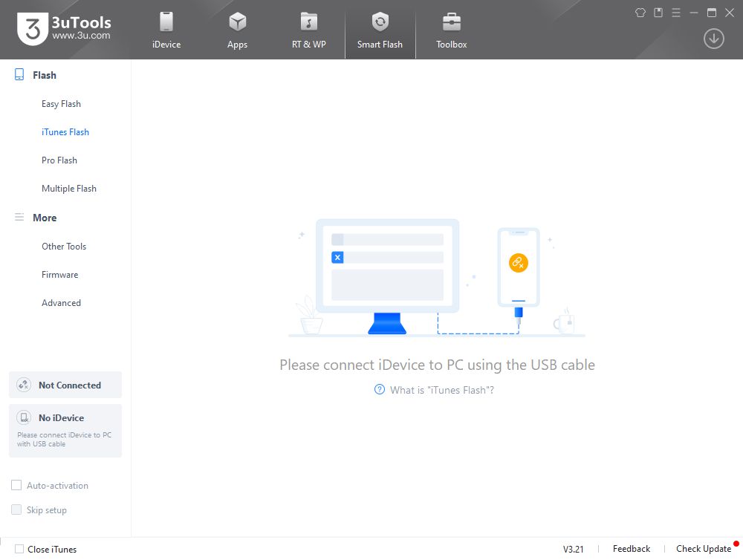Open Other Tools in More section
Screen dimensions: 743x560
tap(64, 247)
